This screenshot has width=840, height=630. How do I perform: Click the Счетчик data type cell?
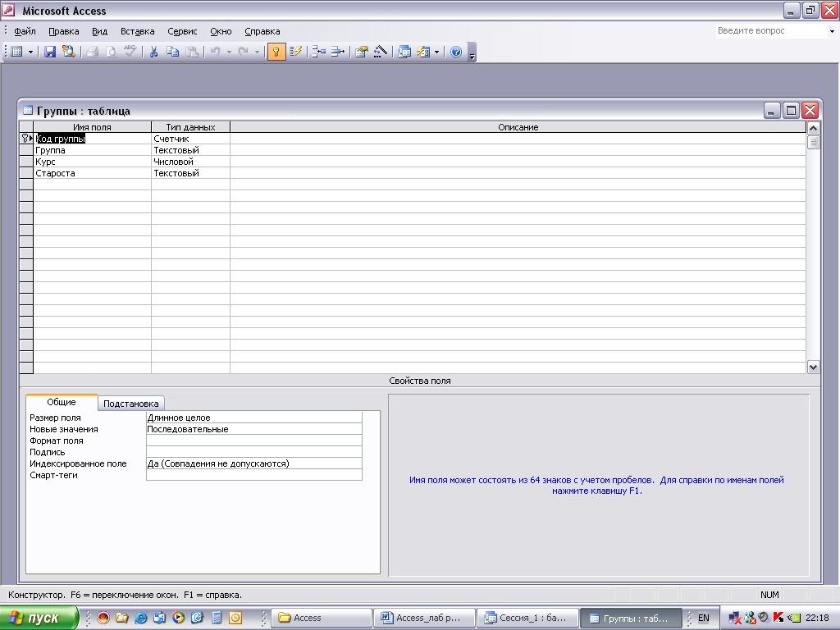click(x=190, y=139)
